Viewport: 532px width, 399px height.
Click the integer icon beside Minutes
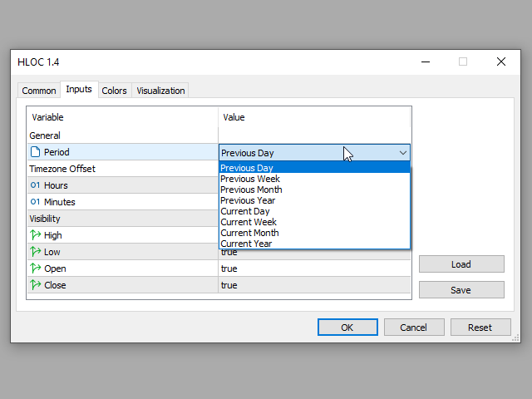pyautogui.click(x=35, y=202)
